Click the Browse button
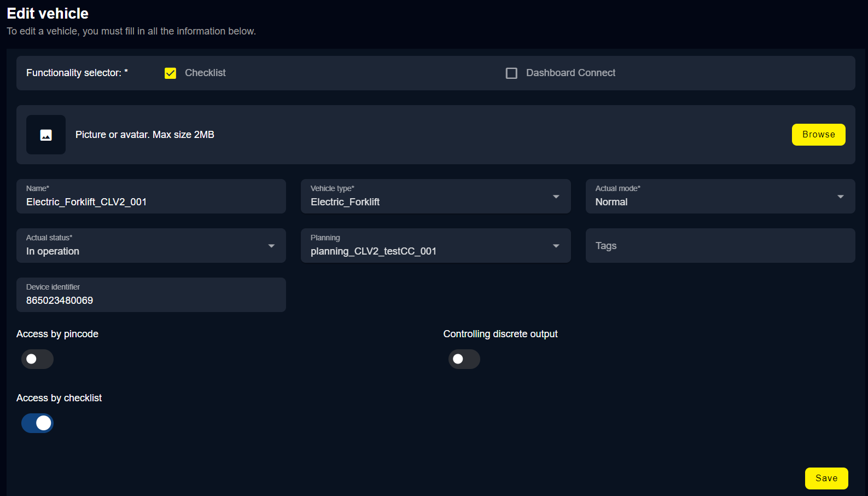This screenshot has height=496, width=868. point(818,135)
